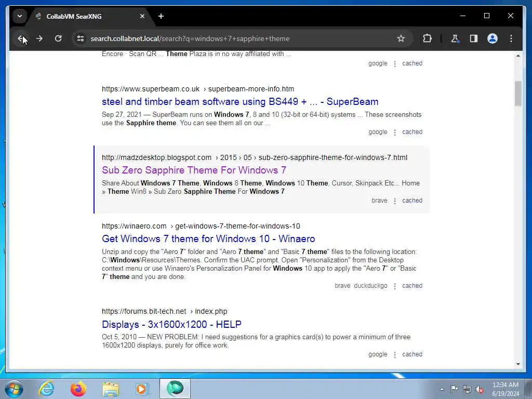The width and height of the screenshot is (532, 399).
Task: Open cached link of Winaero result
Action: point(412,286)
